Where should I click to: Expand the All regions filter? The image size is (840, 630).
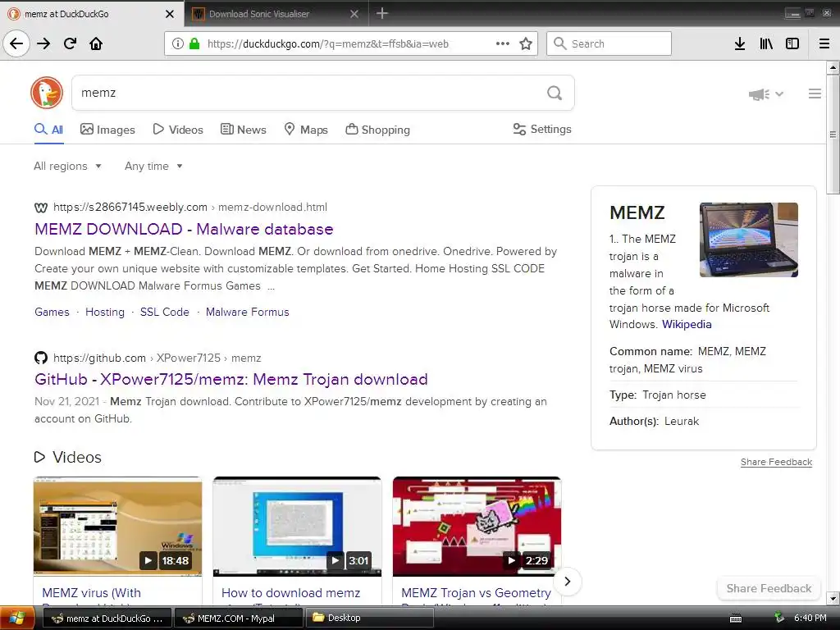click(x=67, y=166)
